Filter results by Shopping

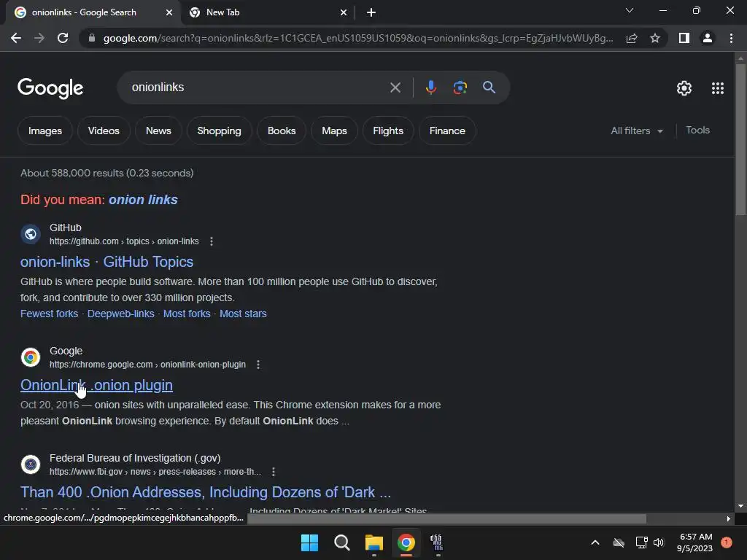click(x=219, y=131)
